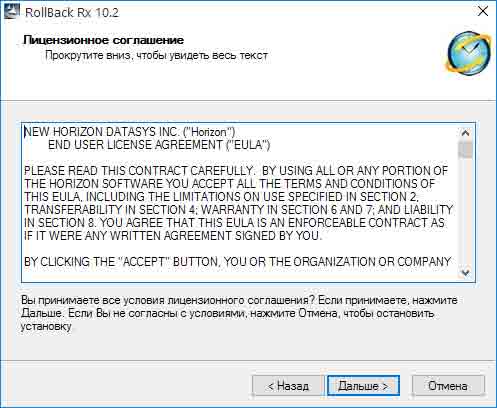This screenshot has width=497, height=408.
Task: Click the Вы принимаете все условия prompt text
Action: [239, 313]
